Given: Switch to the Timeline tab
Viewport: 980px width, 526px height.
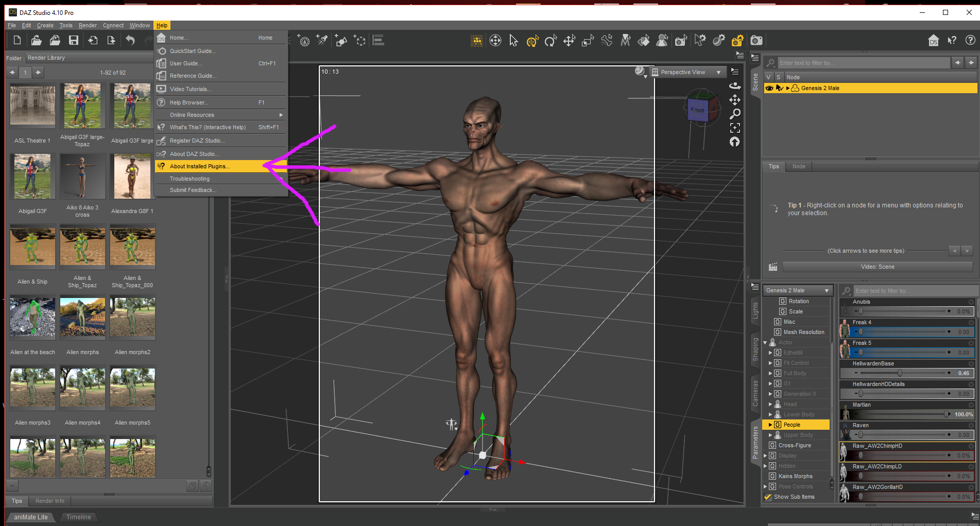Looking at the screenshot, I should [78, 517].
